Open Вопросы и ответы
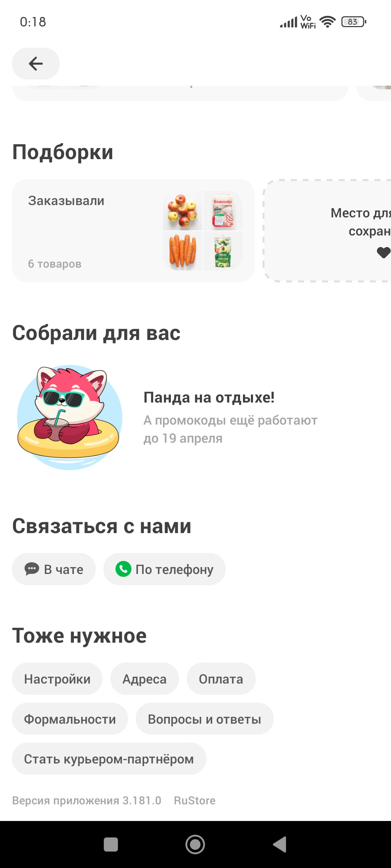Viewport: 391px width, 868px height. (x=205, y=719)
